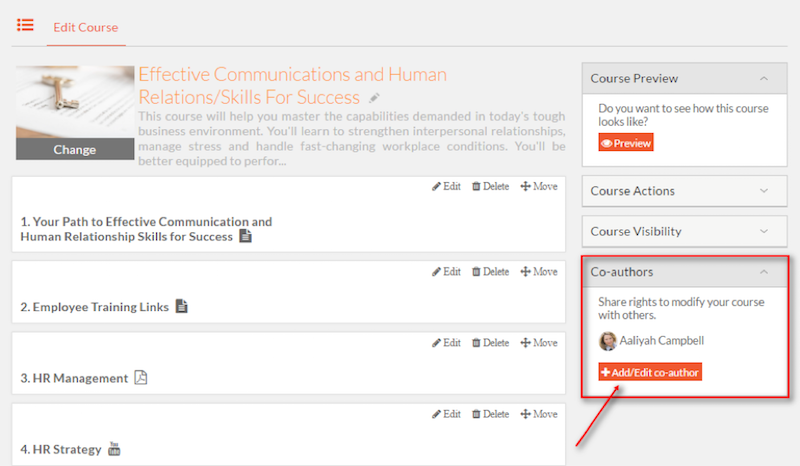Select the Edit Course tab
This screenshot has height=466, width=800.
(x=86, y=28)
